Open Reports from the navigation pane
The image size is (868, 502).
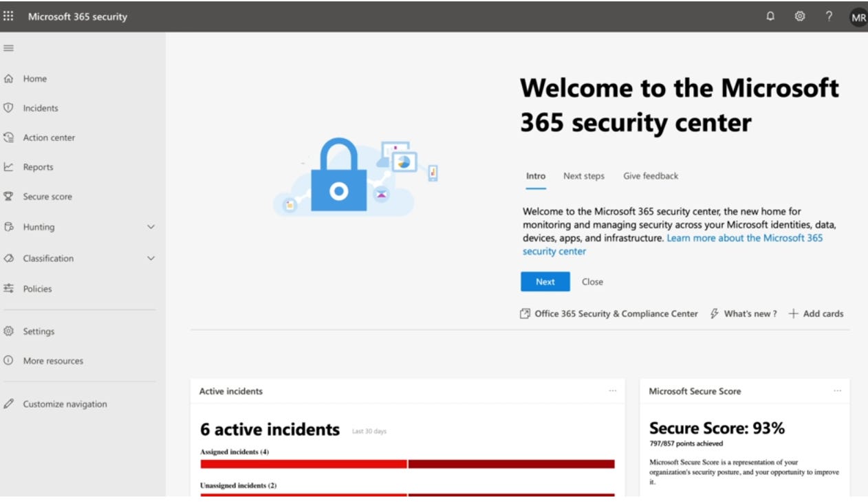[x=39, y=166]
